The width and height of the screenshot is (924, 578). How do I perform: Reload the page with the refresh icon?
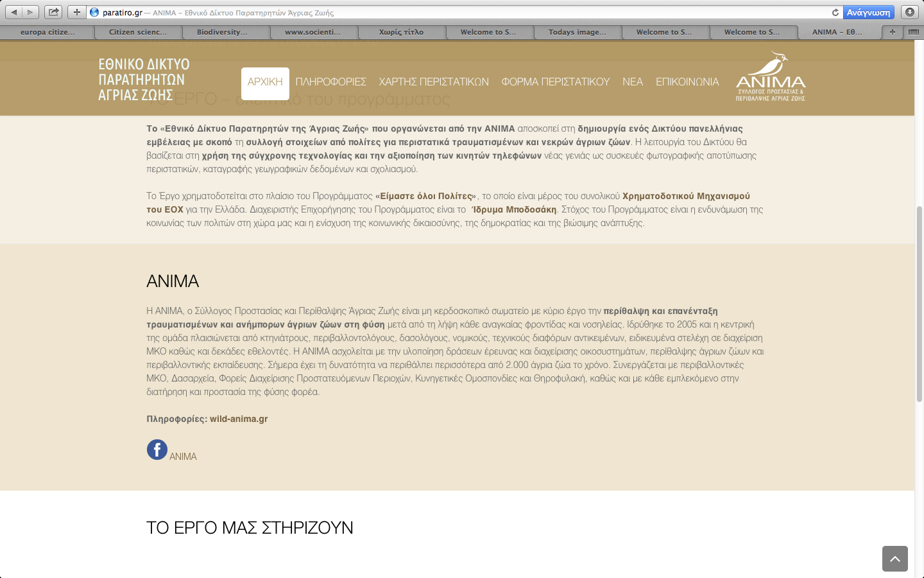835,12
